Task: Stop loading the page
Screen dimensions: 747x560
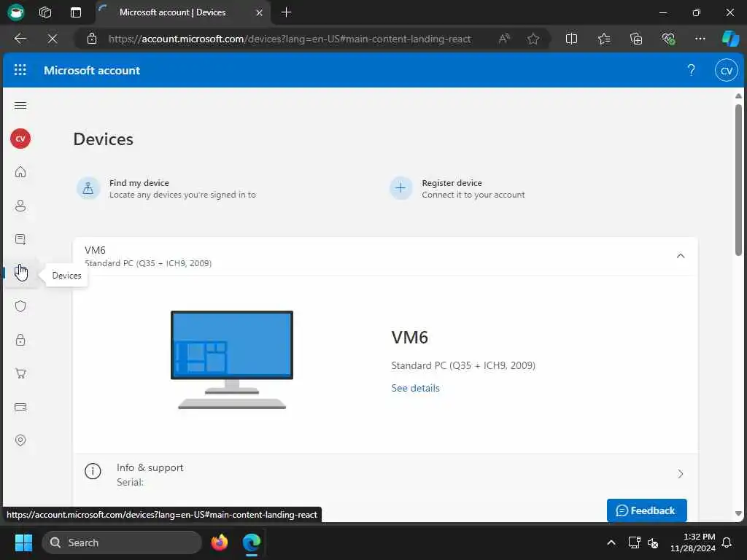Action: [53, 39]
